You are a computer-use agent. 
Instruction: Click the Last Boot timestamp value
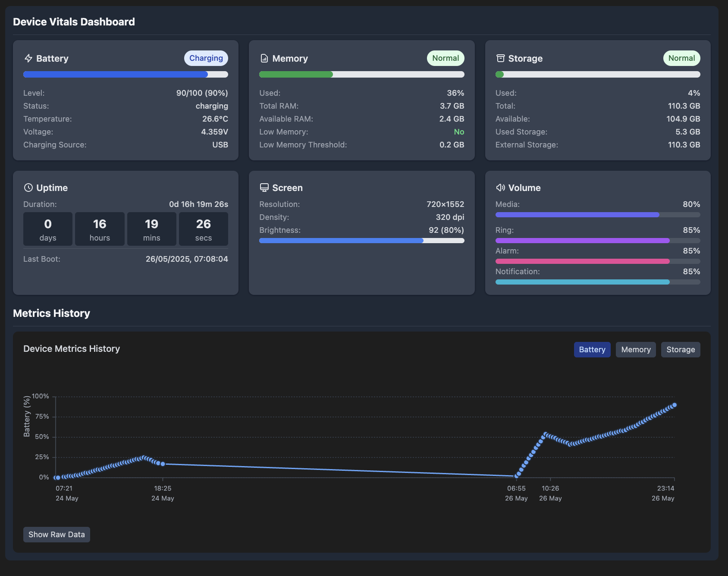[x=186, y=259]
